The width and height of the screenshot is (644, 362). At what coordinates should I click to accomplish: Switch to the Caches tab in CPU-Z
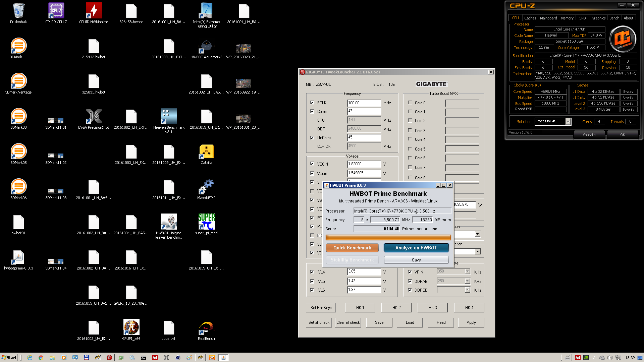[x=530, y=18]
